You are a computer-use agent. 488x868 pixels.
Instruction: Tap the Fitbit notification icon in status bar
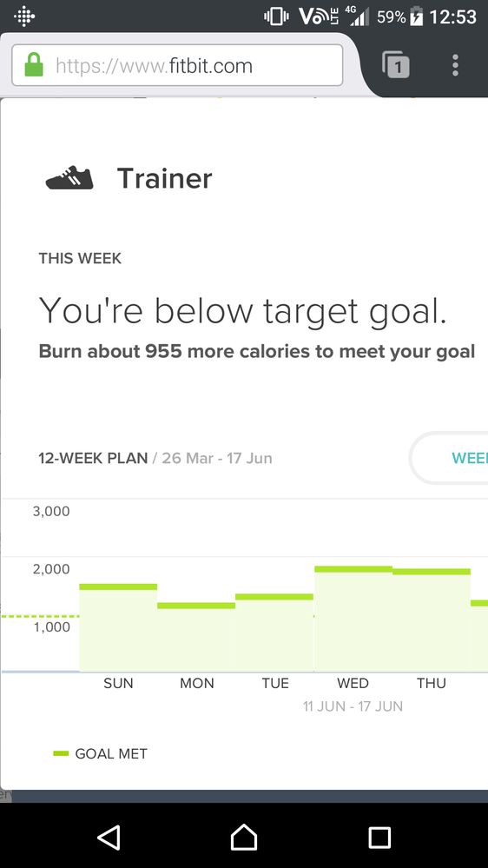(24, 17)
